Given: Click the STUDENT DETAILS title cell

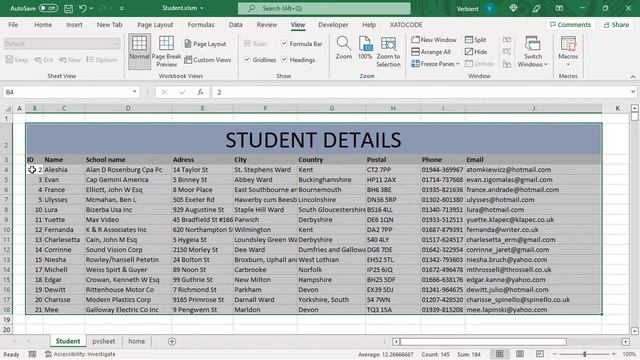Looking at the screenshot, I should pos(313,139).
